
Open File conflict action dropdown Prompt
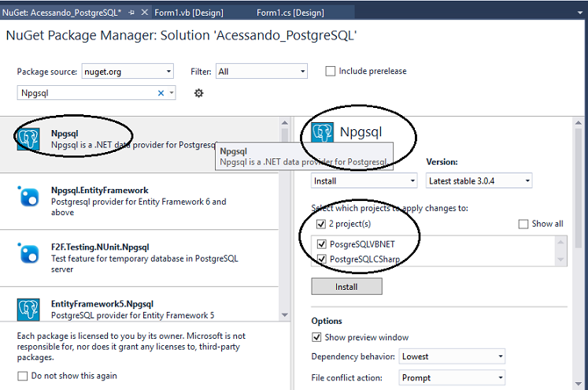tap(452, 377)
